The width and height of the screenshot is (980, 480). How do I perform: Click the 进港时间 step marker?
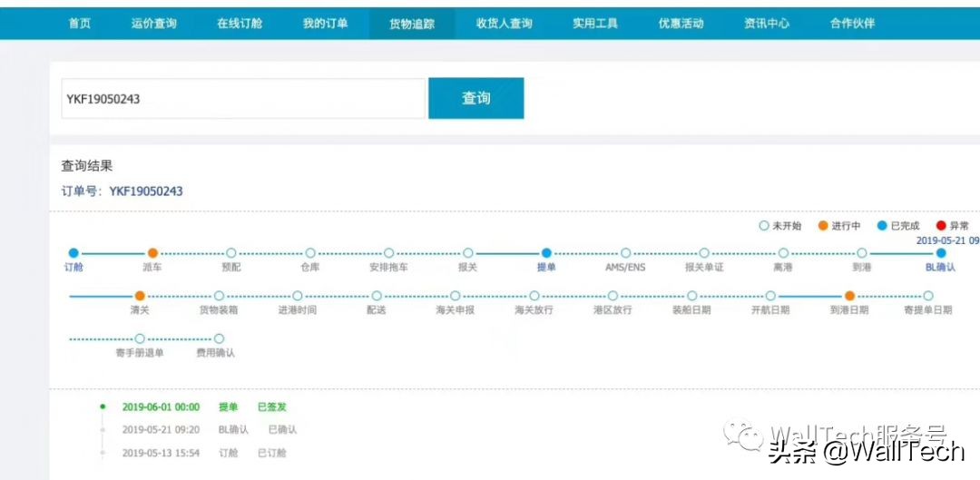(x=298, y=296)
